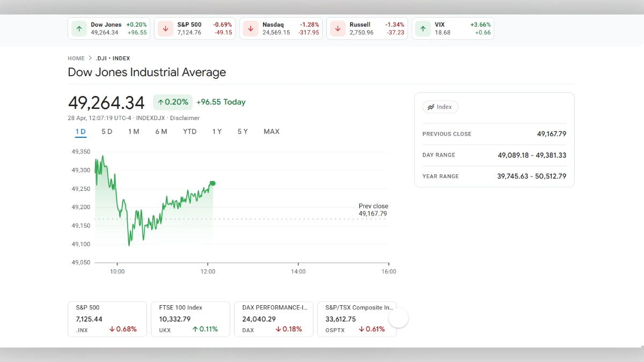
Task: Open the Disclaimer link
Action: pos(185,118)
